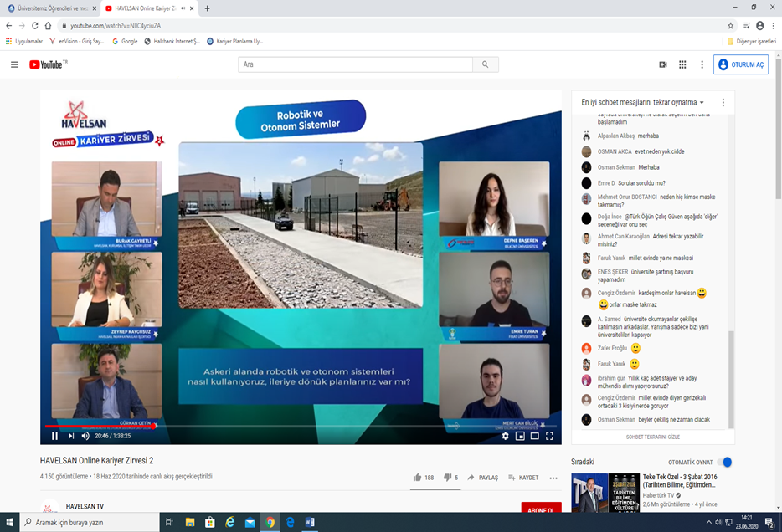Viewport: 782px width, 532px height.
Task: Click PAYLAŞ to share the video
Action: pyautogui.click(x=482, y=477)
